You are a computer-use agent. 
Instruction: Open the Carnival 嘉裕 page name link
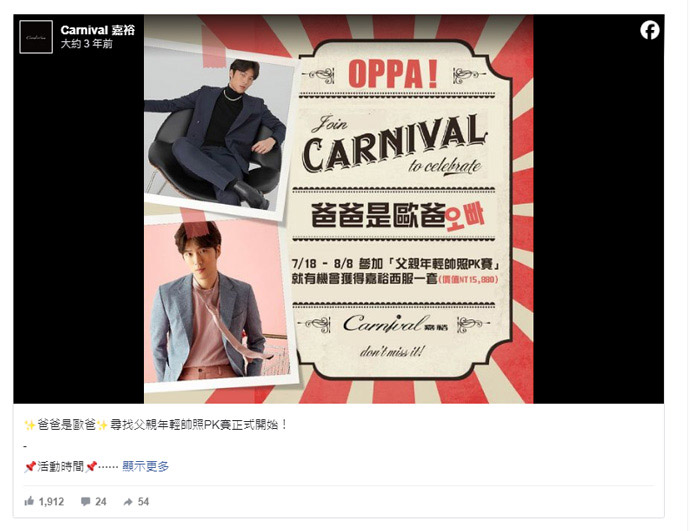(97, 30)
